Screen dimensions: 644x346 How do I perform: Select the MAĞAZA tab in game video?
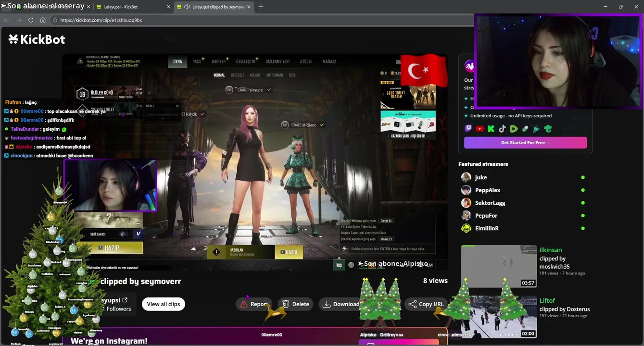(x=329, y=62)
